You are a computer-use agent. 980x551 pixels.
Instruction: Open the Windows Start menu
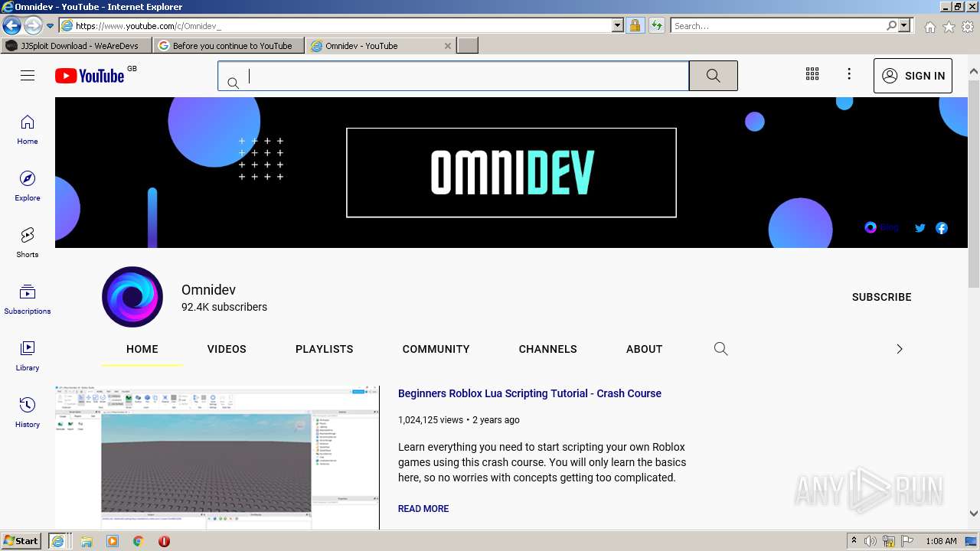(x=21, y=541)
